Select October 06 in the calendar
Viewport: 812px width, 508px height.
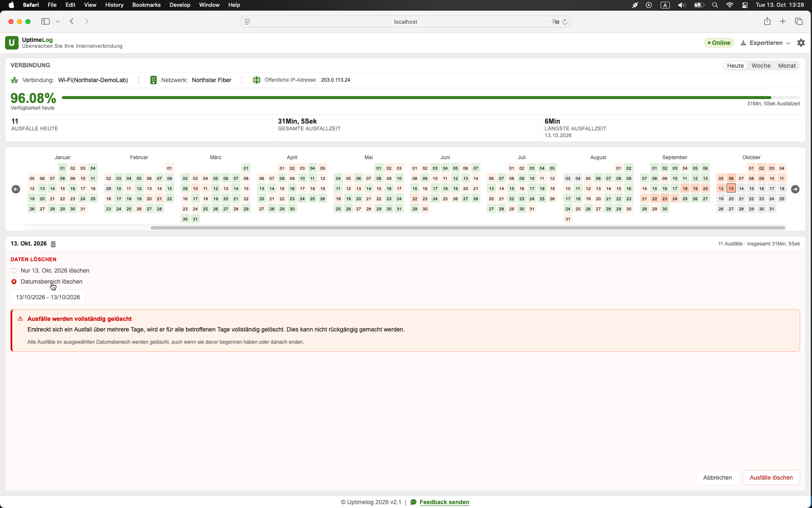[731, 178]
